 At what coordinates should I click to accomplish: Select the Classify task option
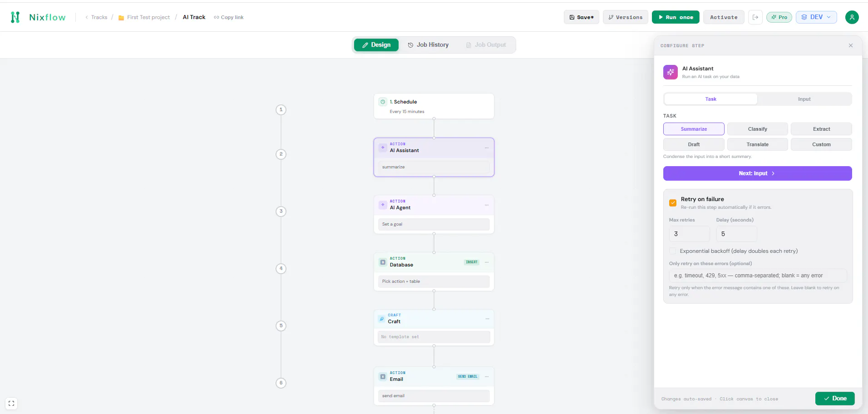point(757,129)
